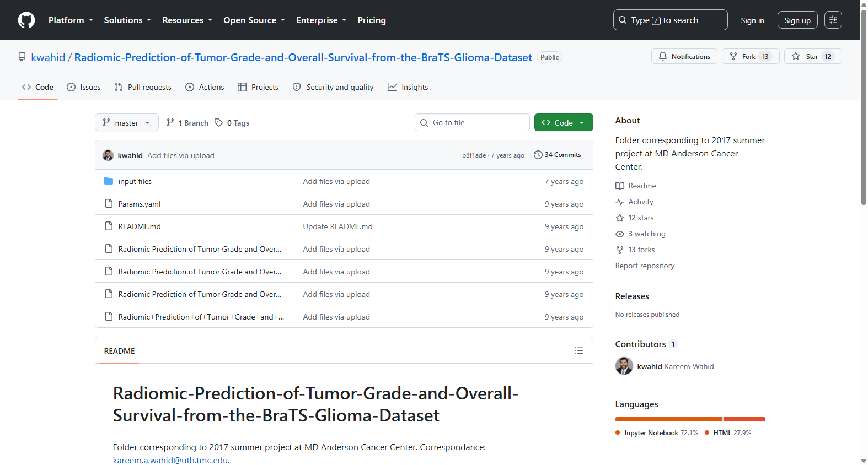Switch to the Issues tab
Image resolution: width=868 pixels, height=465 pixels.
pyautogui.click(x=84, y=87)
